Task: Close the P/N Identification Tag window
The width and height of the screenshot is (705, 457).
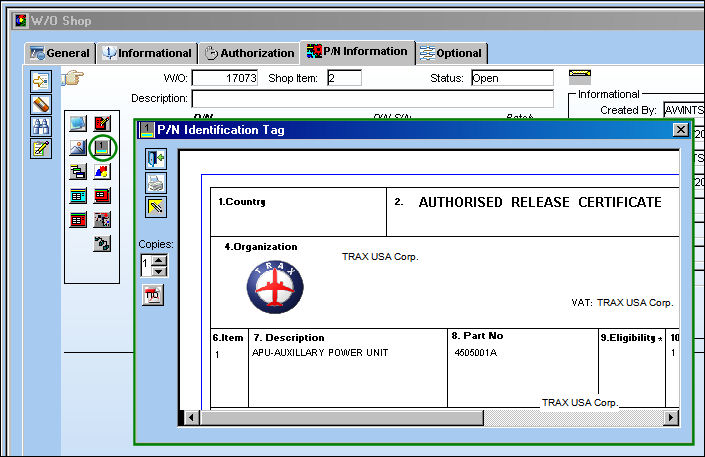Action: (x=681, y=130)
